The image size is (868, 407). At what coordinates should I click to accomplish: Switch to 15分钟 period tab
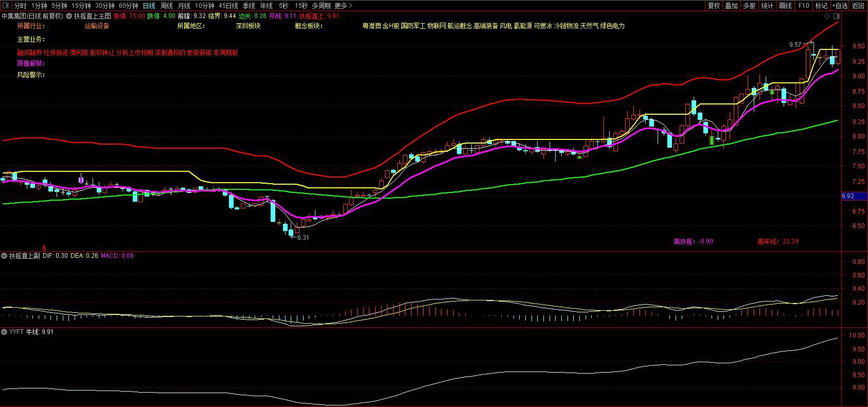point(81,6)
